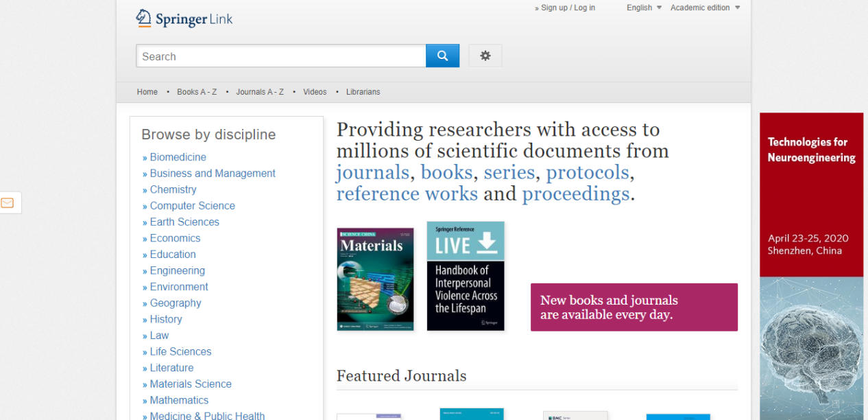
Task: Open the English language dropdown
Action: click(x=644, y=8)
